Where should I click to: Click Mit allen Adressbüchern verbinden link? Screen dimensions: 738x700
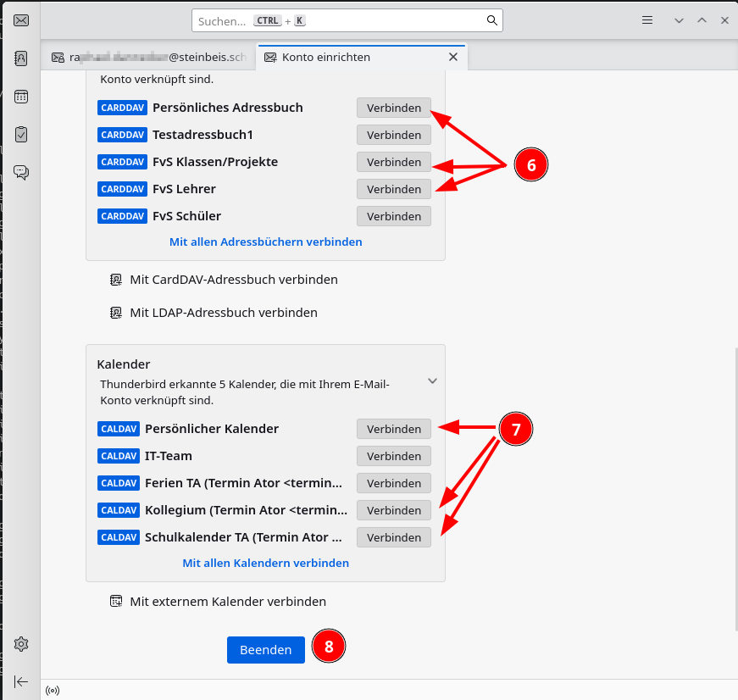pyautogui.click(x=265, y=242)
